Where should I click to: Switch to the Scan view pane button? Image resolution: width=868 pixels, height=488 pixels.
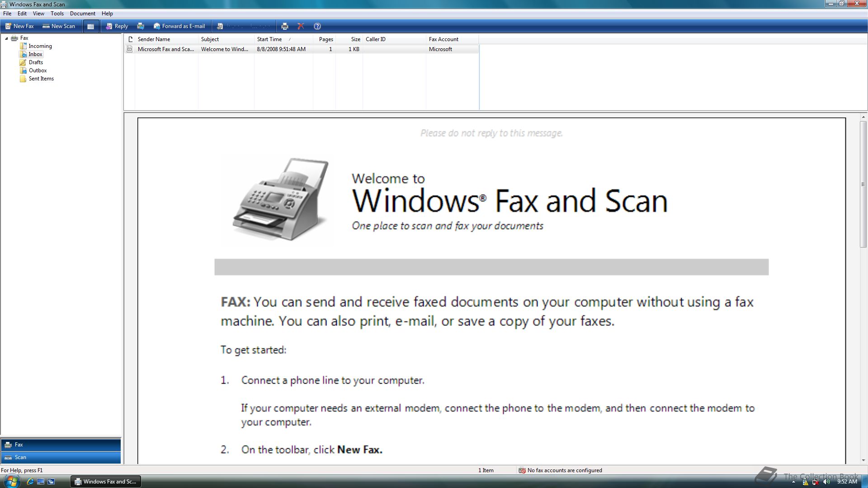(x=61, y=457)
